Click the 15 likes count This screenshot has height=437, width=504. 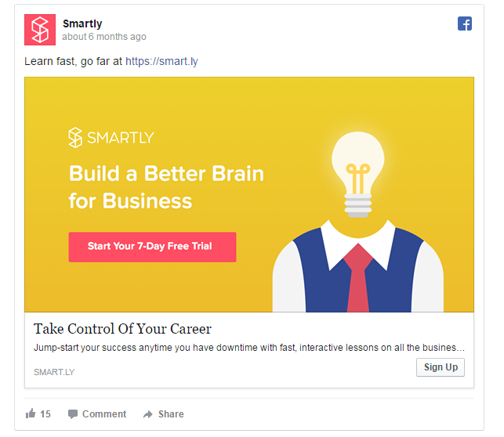tap(45, 414)
